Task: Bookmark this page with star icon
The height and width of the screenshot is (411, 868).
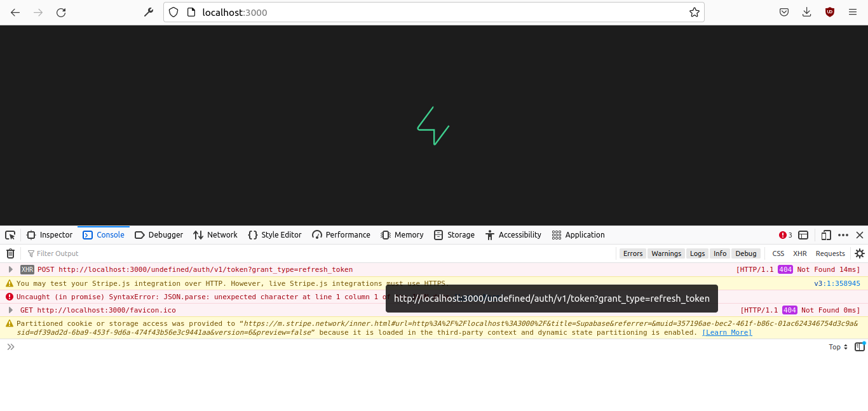Action: 695,12
